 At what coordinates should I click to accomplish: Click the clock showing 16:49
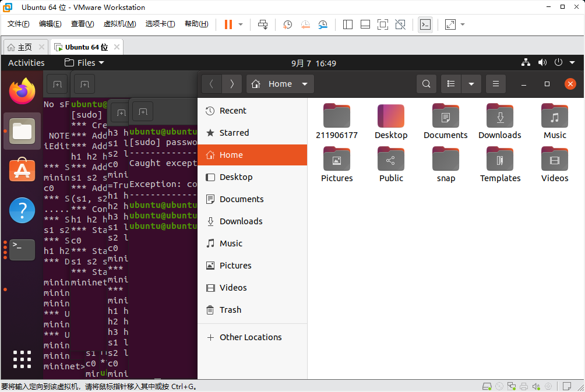[x=313, y=63]
